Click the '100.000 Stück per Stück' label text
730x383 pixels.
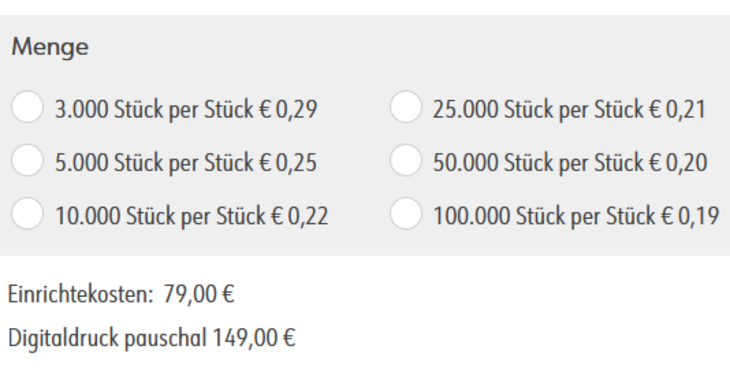(545, 216)
